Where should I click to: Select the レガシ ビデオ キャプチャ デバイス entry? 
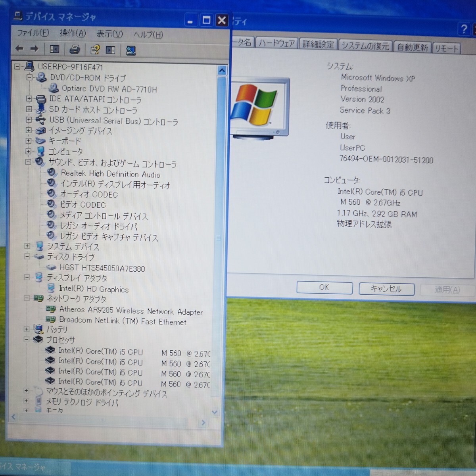coord(109,237)
